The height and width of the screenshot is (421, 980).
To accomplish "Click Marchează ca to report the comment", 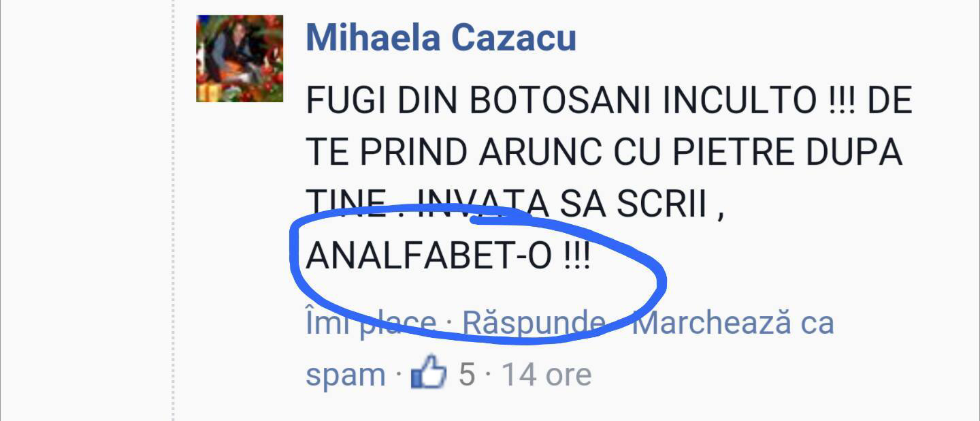I will [733, 322].
